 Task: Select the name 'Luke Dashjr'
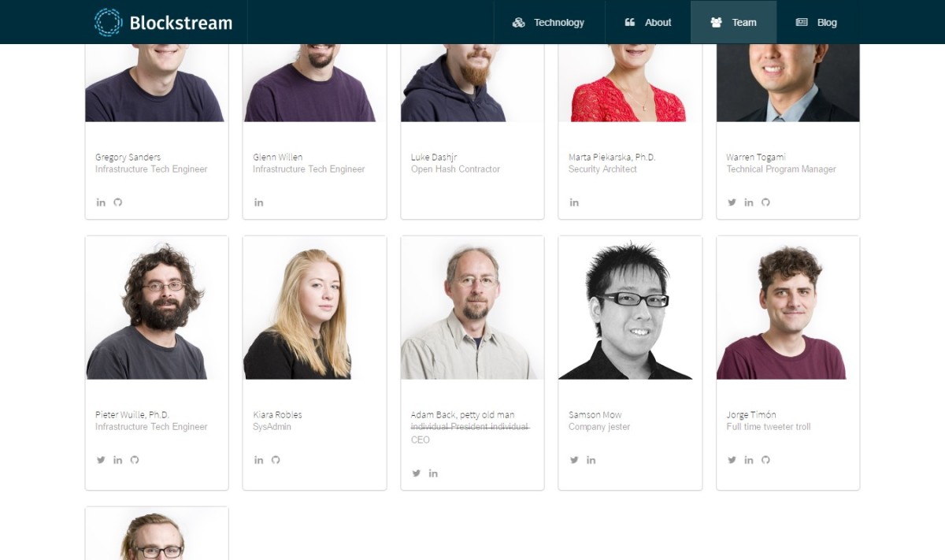(434, 157)
